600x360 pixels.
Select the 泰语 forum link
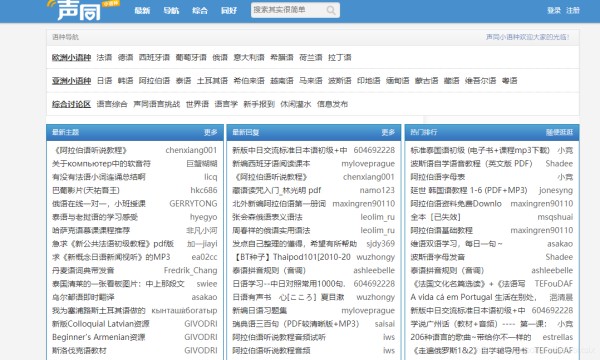(x=183, y=81)
